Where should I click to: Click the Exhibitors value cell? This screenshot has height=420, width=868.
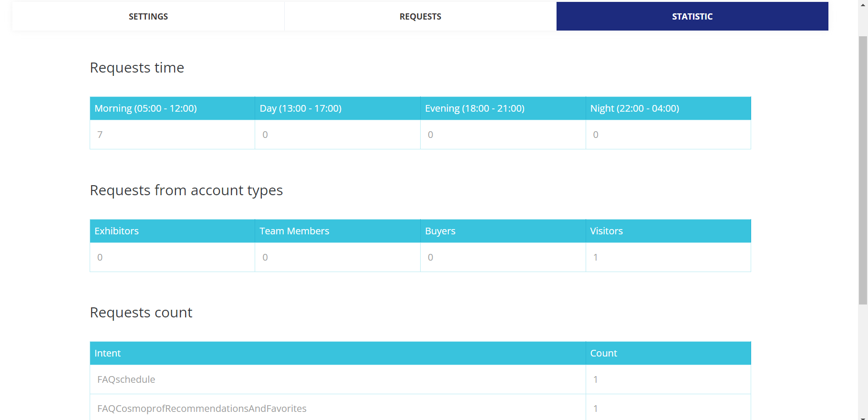(172, 257)
